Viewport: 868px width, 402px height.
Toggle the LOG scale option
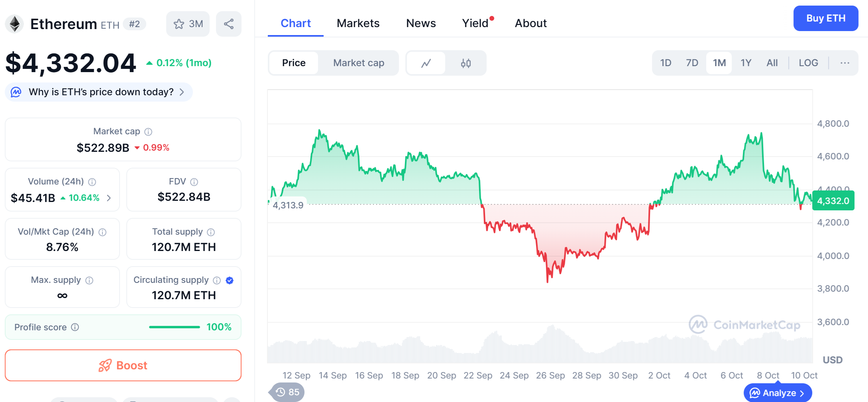[808, 63]
